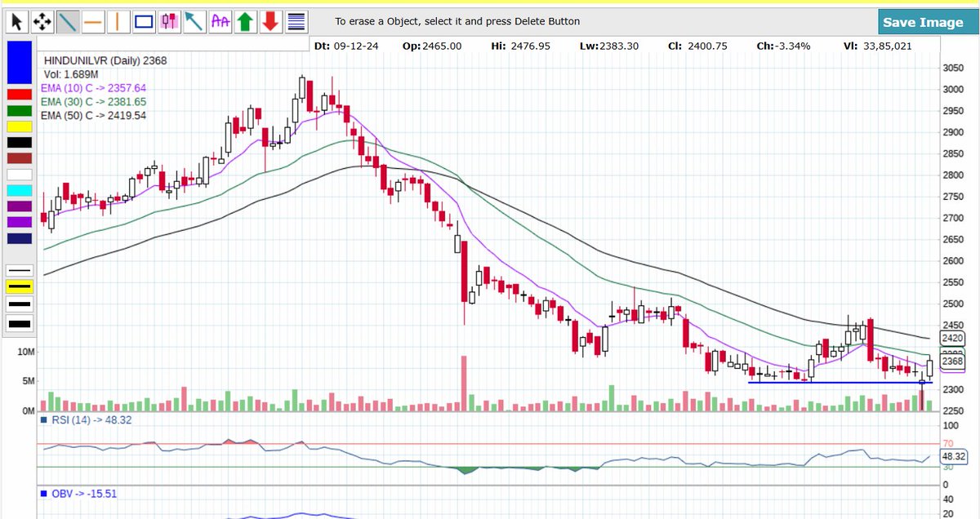Click the RSI (14) indicator label

(86, 419)
